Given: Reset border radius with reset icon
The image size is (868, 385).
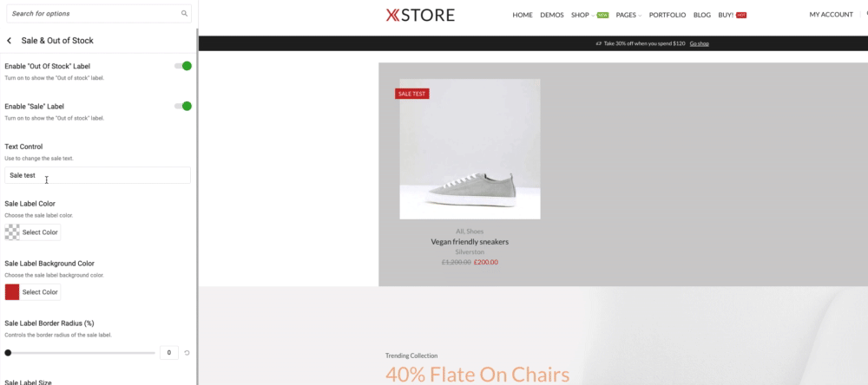Looking at the screenshot, I should pyautogui.click(x=187, y=352).
